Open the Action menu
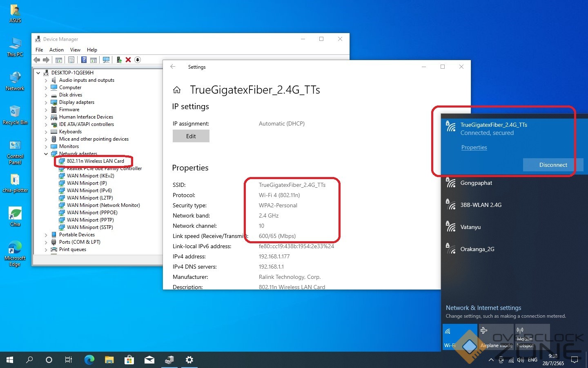Viewport: 588px width, 368px height. click(56, 50)
